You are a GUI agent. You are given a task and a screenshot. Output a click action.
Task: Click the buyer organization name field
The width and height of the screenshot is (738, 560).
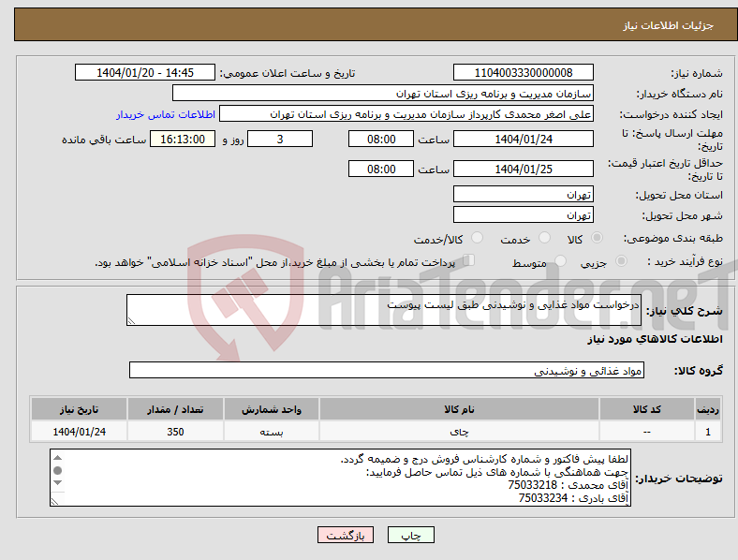tap(383, 93)
